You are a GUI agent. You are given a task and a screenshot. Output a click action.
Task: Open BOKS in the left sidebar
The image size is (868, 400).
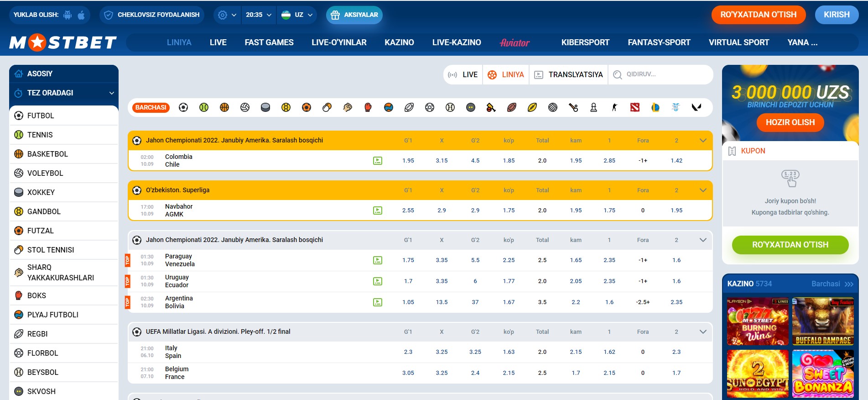click(x=64, y=295)
